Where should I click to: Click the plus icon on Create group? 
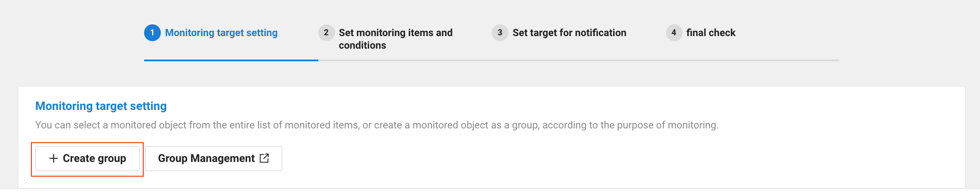(53, 159)
